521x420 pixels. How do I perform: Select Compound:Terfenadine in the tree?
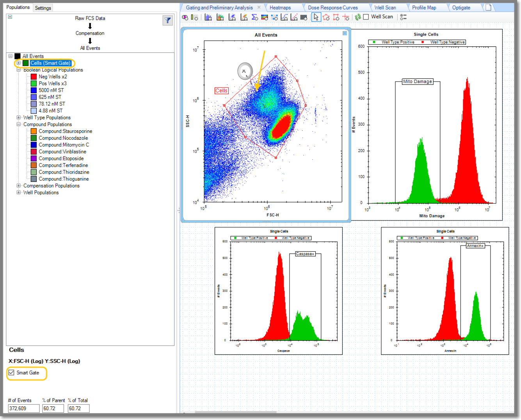63,166
